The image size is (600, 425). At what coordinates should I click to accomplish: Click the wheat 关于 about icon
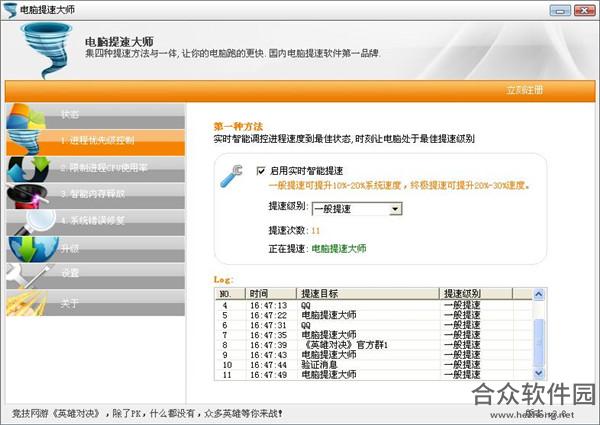pyautogui.click(x=27, y=303)
